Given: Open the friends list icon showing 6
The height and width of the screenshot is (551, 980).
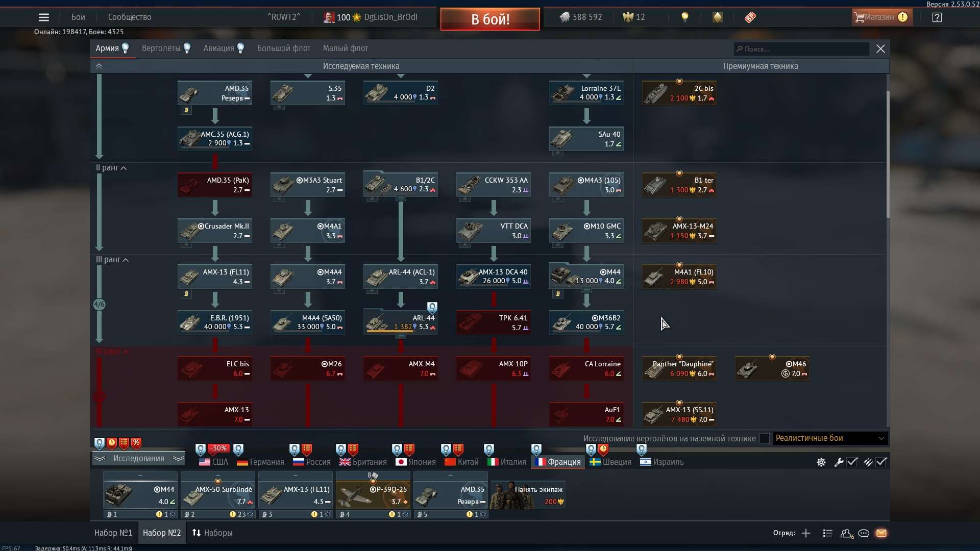Looking at the screenshot, I should [x=846, y=533].
